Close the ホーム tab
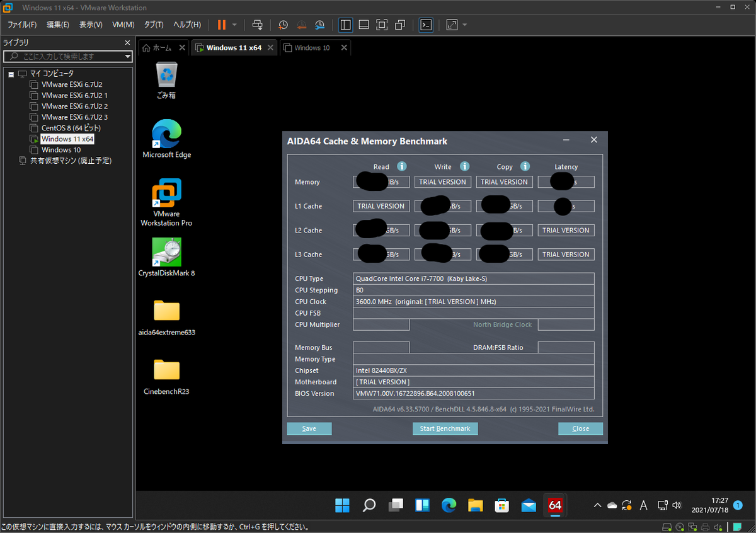 tap(182, 47)
